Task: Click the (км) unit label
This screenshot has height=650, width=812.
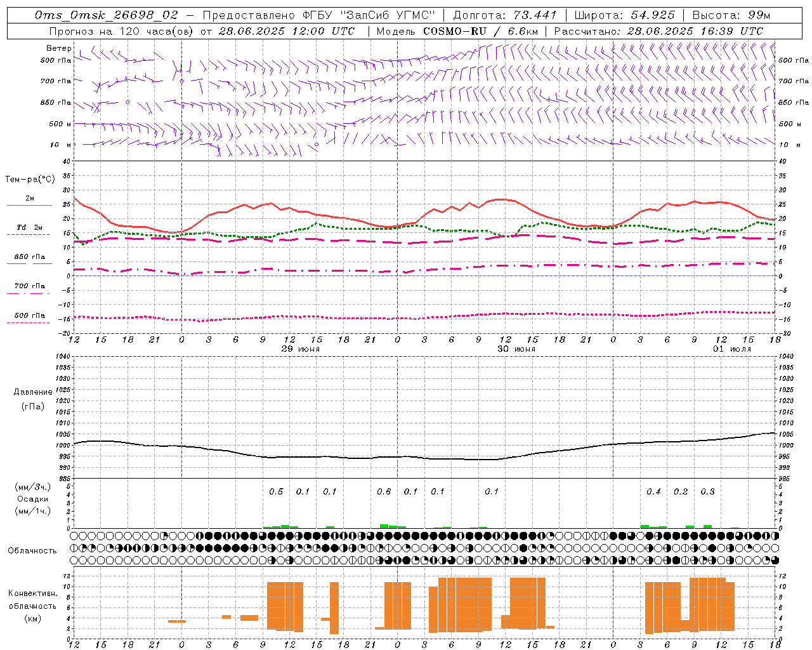Action: point(33,618)
